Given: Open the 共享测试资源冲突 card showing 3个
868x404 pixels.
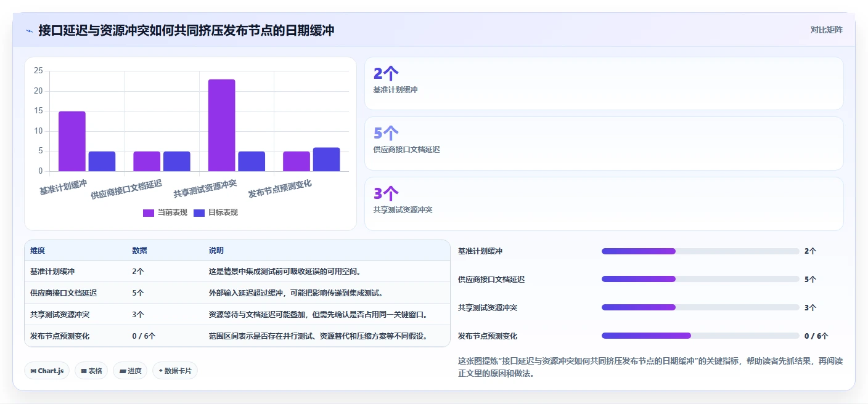Looking at the screenshot, I should (604, 204).
